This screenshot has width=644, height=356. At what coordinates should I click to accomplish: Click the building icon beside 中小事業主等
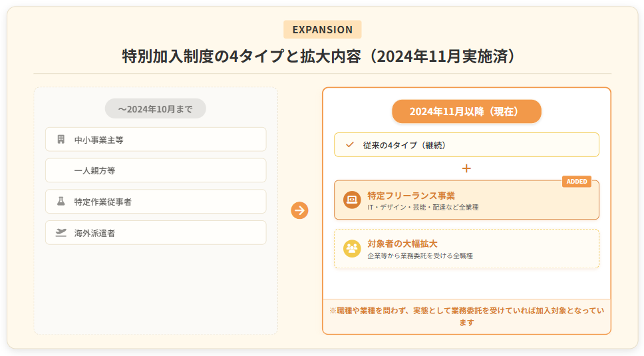tap(61, 140)
